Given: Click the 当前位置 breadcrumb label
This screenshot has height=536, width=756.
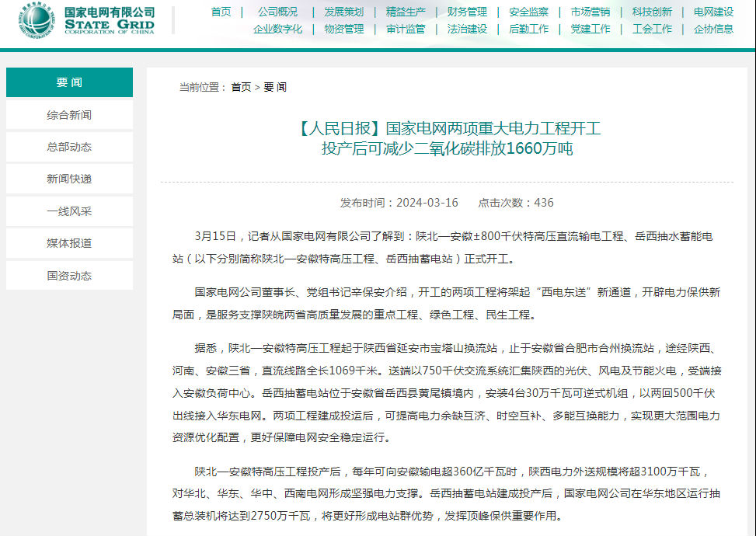Looking at the screenshot, I should 202,87.
